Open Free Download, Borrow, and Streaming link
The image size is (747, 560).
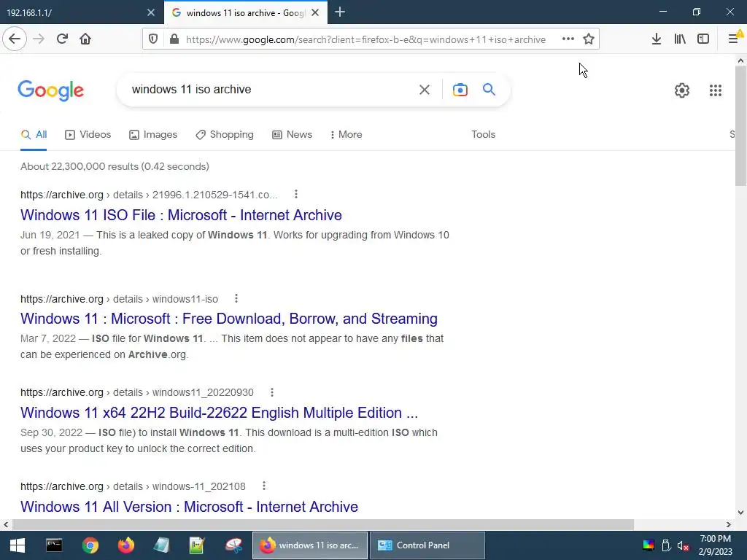tap(228, 319)
